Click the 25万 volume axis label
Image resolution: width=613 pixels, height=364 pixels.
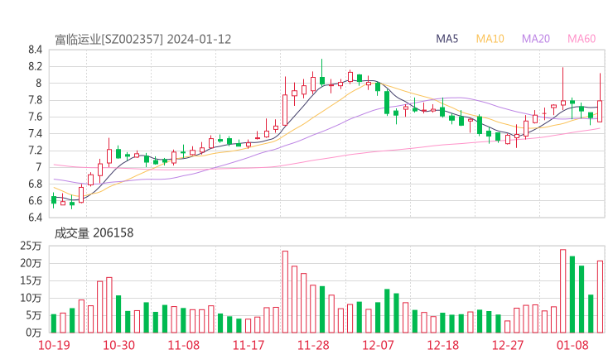click(31, 246)
